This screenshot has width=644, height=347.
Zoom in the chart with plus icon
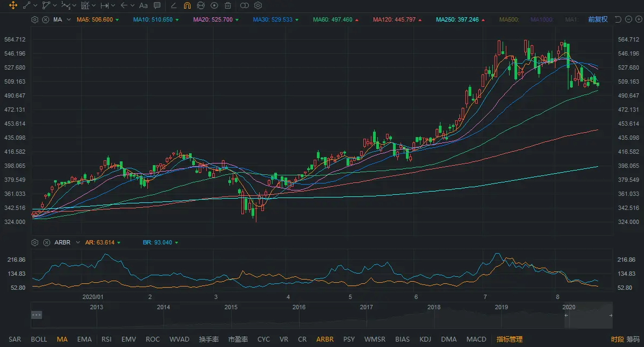coord(639,19)
